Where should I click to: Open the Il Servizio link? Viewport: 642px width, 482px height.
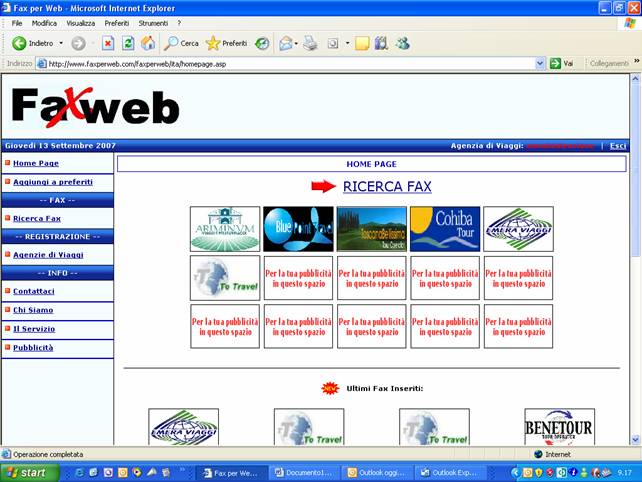(34, 329)
